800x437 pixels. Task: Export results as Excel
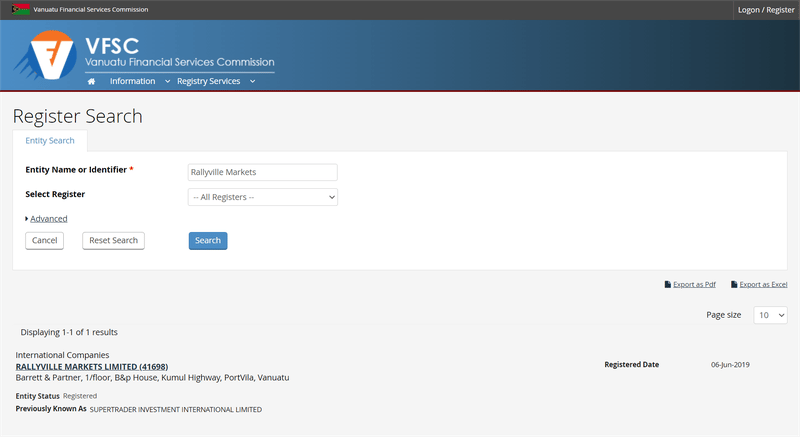pos(763,285)
